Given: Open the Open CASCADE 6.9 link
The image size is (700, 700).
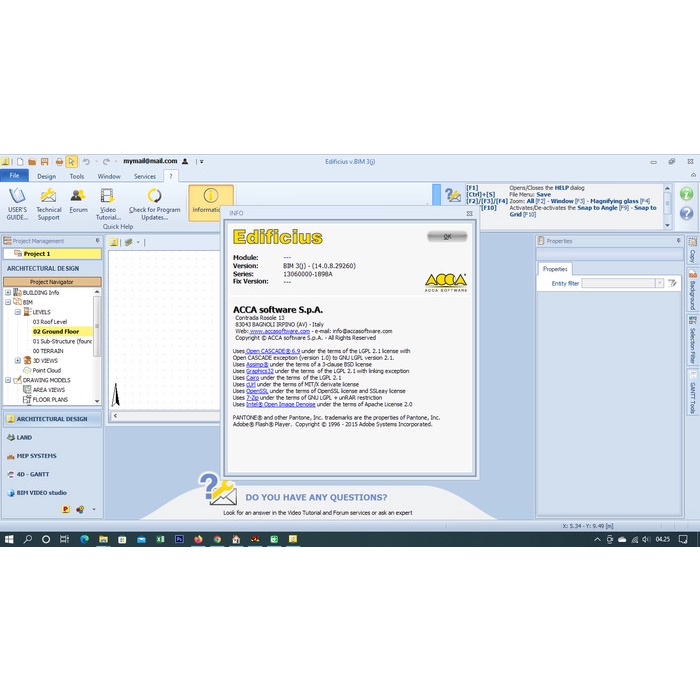Looking at the screenshot, I should [273, 351].
